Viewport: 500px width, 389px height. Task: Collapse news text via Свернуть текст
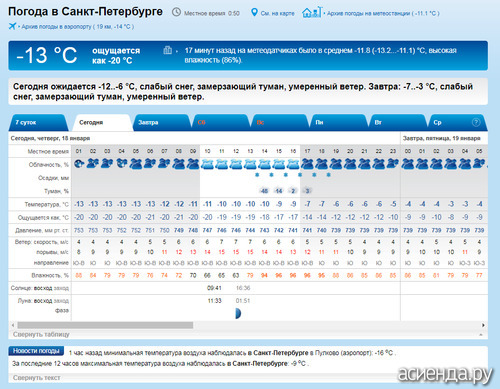tap(37, 378)
